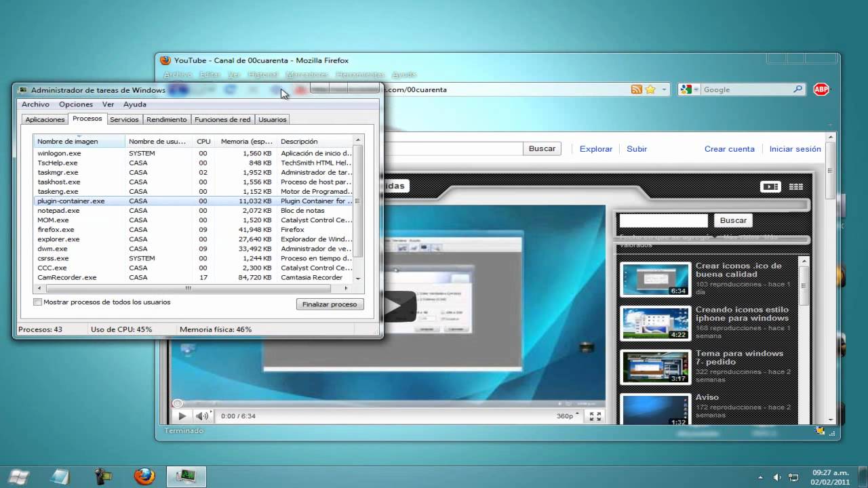
Task: Open the Crear iconos .ico video thumbnail
Action: [655, 279]
